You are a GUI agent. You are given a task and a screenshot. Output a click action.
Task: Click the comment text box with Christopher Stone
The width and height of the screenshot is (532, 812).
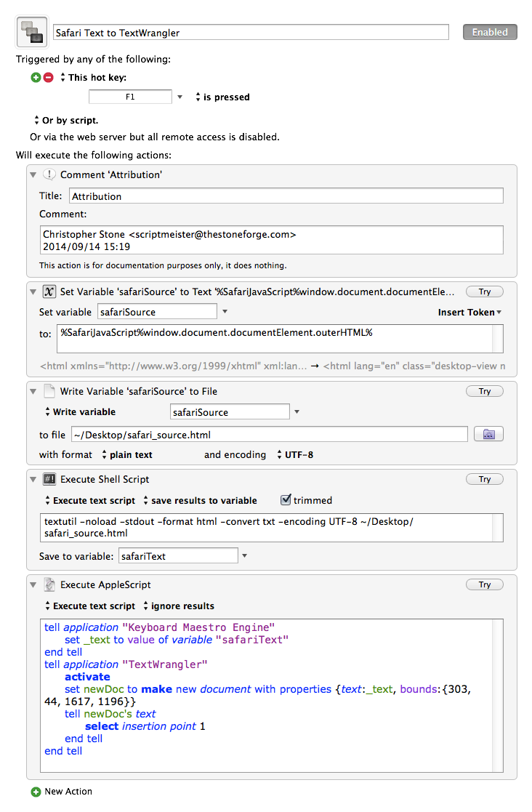point(272,240)
